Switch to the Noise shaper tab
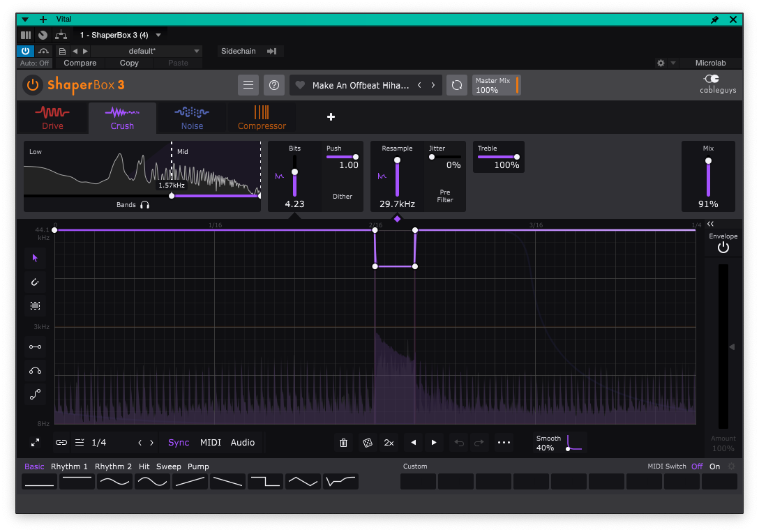 (192, 118)
